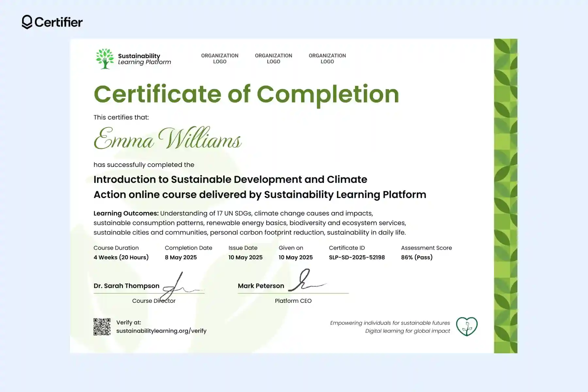Select the green tree logo of Sustainability Learning Platform
The height and width of the screenshot is (392, 588).
104,59
